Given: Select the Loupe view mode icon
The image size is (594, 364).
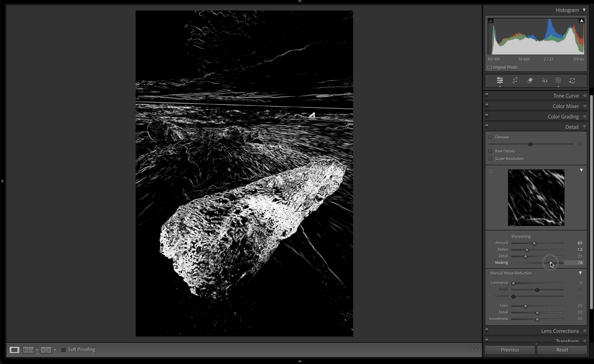Looking at the screenshot, I should point(14,350).
